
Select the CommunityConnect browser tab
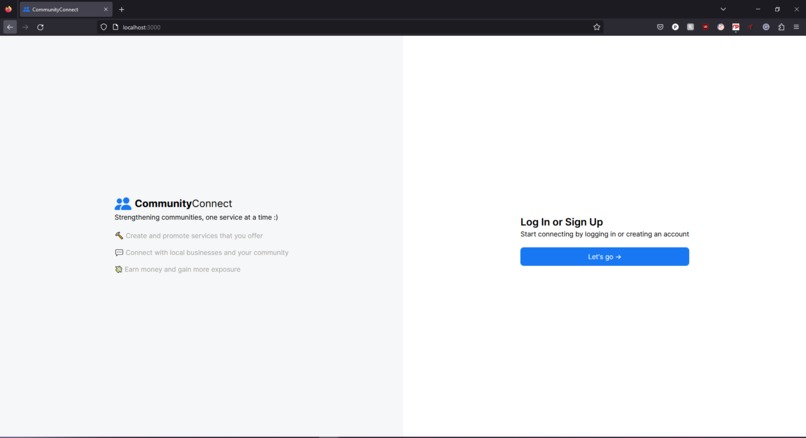(x=66, y=9)
